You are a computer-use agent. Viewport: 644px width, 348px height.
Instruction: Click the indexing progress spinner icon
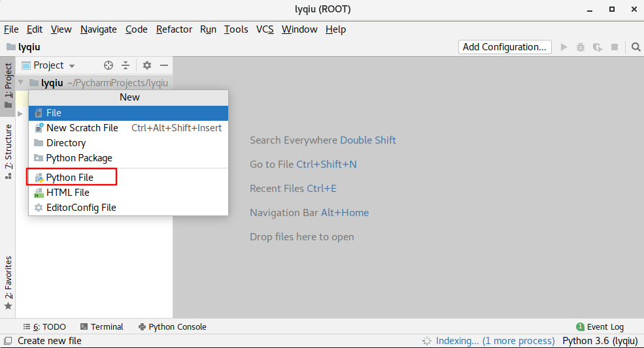pos(427,341)
